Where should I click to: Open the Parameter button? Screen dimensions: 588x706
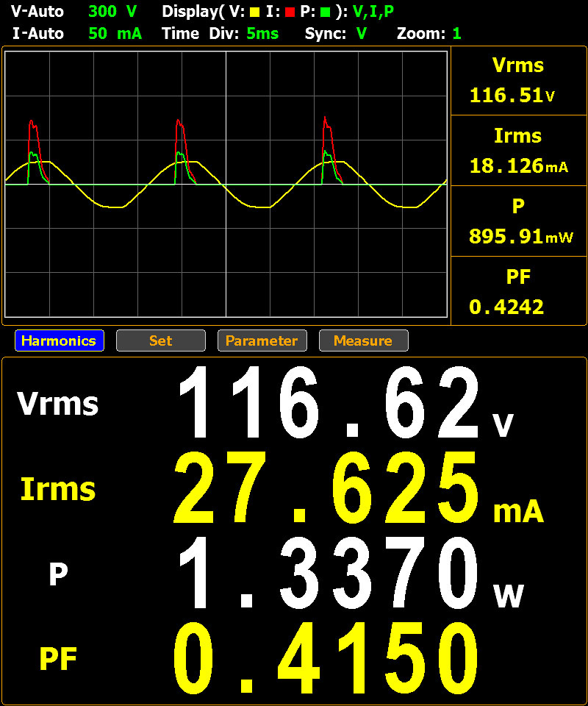[x=262, y=340]
